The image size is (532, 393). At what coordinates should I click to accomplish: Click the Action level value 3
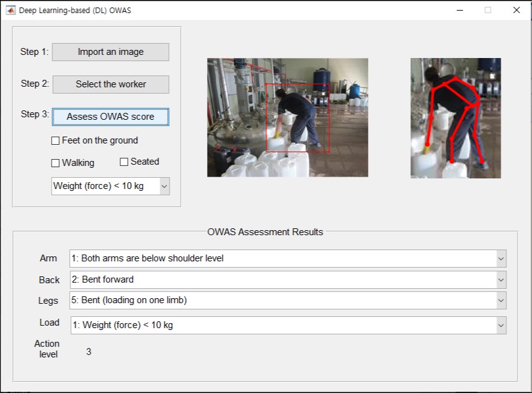pyautogui.click(x=89, y=352)
